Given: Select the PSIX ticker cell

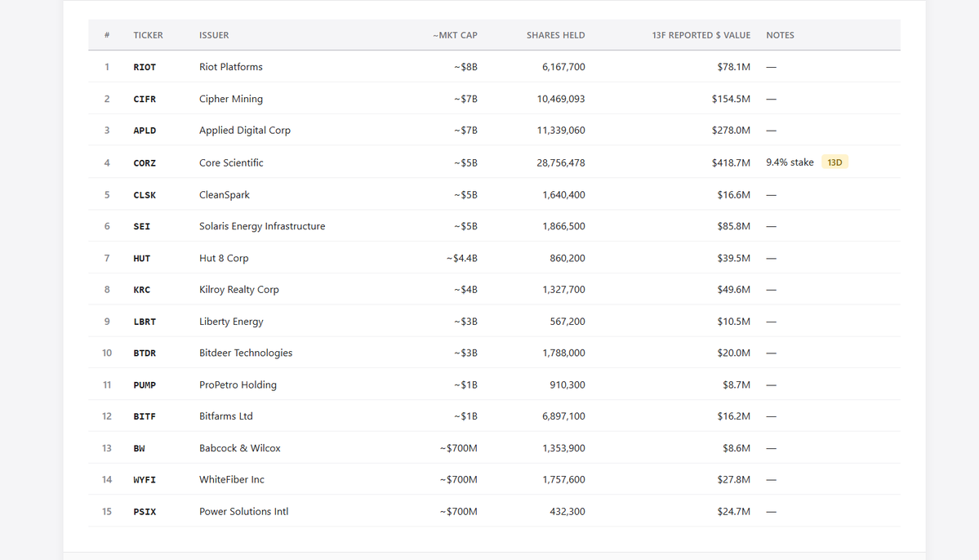Looking at the screenshot, I should pos(145,511).
